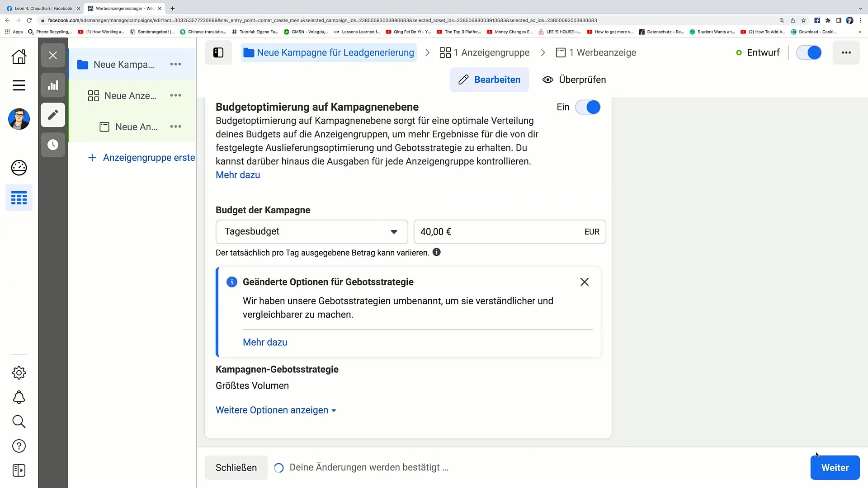Viewport: 868px width, 488px height.
Task: Select Neue Kampa... campaign in tree
Action: (124, 65)
